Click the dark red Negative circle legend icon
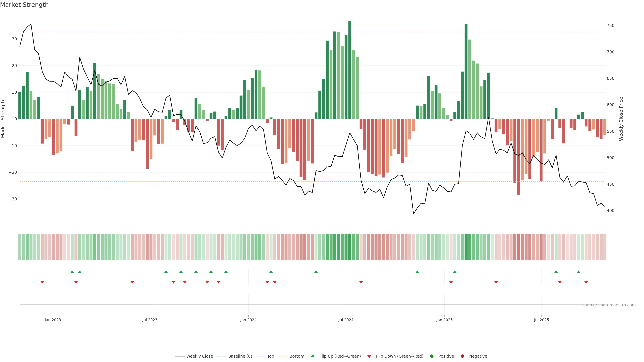Image resolution: width=644 pixels, height=362 pixels. click(462, 356)
